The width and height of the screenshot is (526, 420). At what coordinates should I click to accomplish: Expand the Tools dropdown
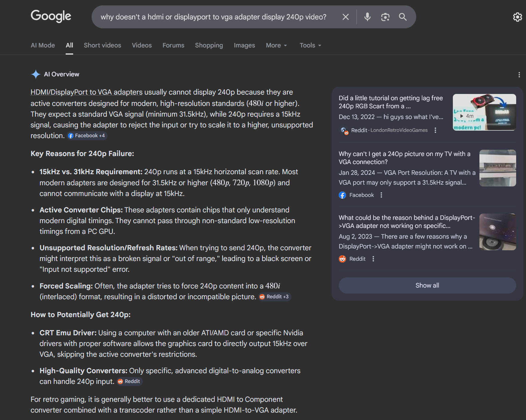coord(310,45)
